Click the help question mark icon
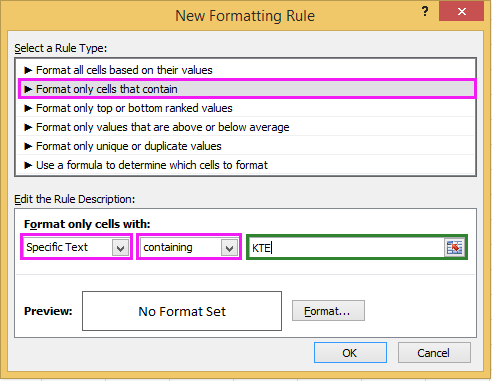Viewport: 492px width, 381px height. [x=425, y=12]
